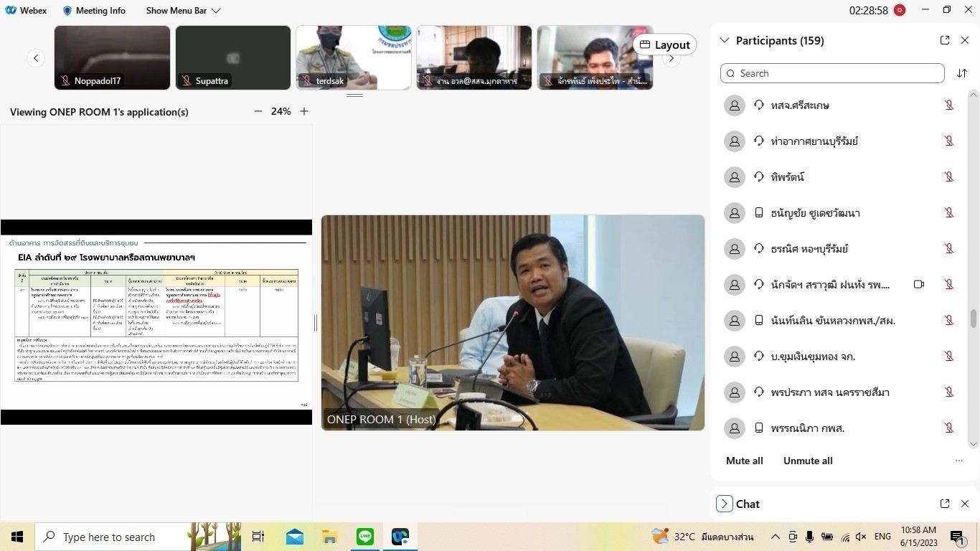Click the video camera icon for นักจัดฯ สราวุฒิ
Image resolution: width=980 pixels, height=551 pixels.
[x=919, y=285]
